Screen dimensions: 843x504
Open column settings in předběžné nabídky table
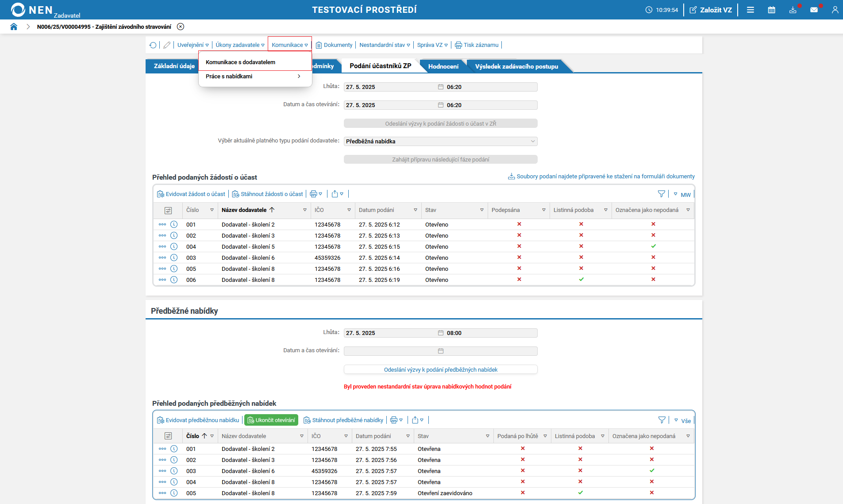pyautogui.click(x=168, y=436)
